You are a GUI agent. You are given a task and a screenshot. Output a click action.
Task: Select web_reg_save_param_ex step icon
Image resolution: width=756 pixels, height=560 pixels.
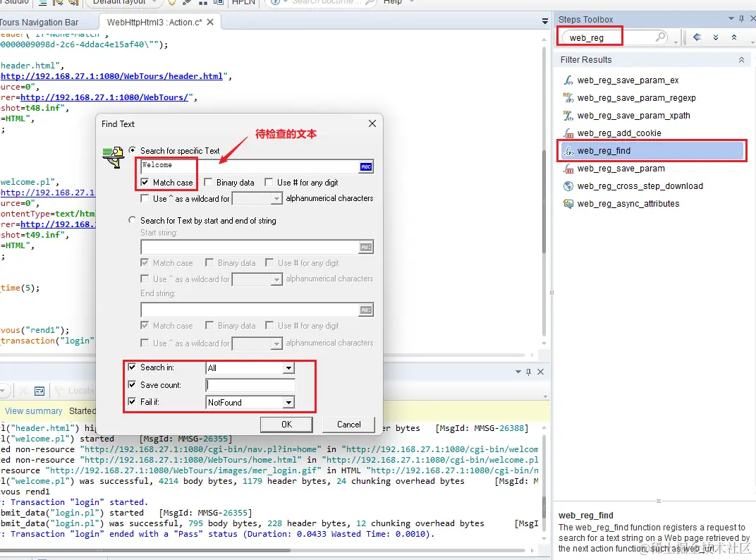[568, 80]
